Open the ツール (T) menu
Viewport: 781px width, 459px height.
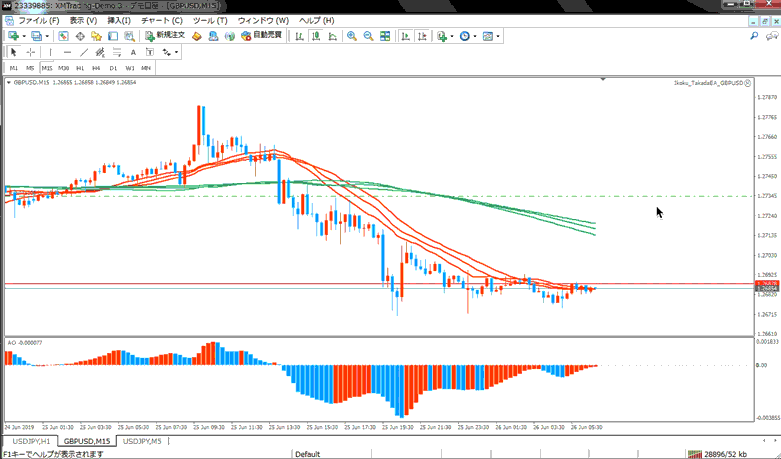click(x=209, y=20)
